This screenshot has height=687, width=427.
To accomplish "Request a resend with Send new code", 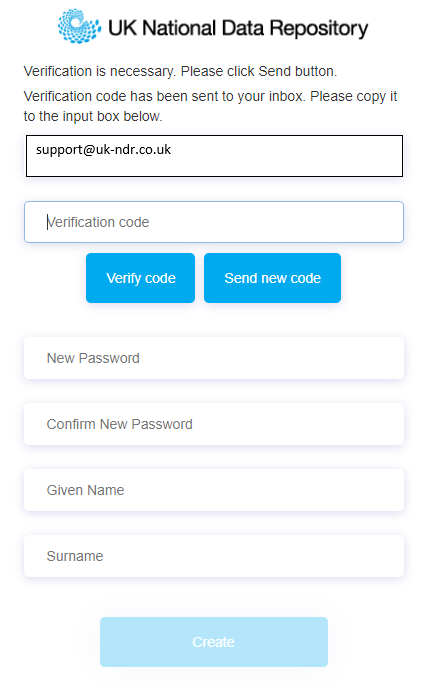I will pos(272,278).
